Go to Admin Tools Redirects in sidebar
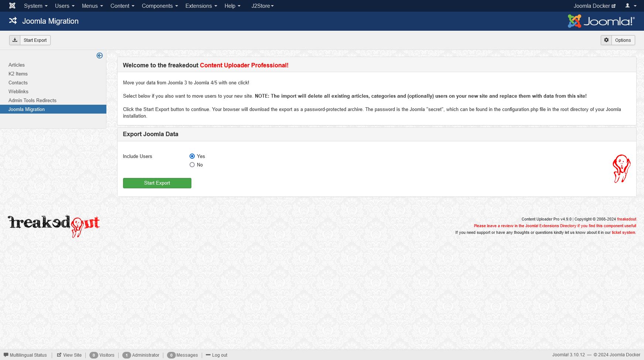The image size is (644, 360). click(x=33, y=100)
